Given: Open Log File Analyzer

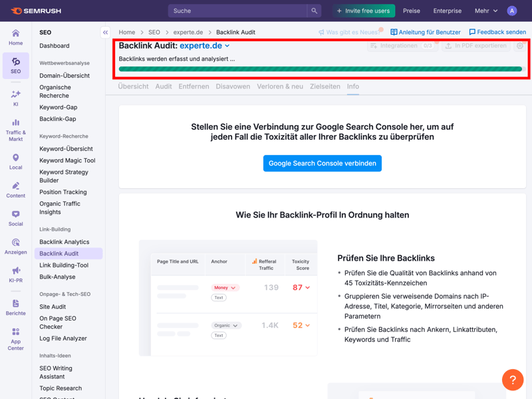Looking at the screenshot, I should pos(63,338).
